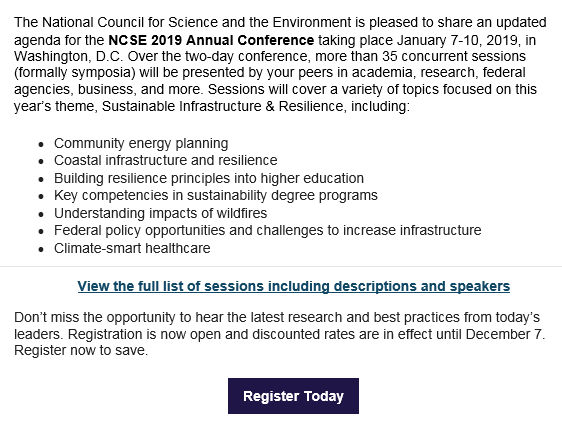This screenshot has height=423, width=562.
Task: Click the bullet dot beside Understanding impacts of wildfires
Action: [x=41, y=214]
